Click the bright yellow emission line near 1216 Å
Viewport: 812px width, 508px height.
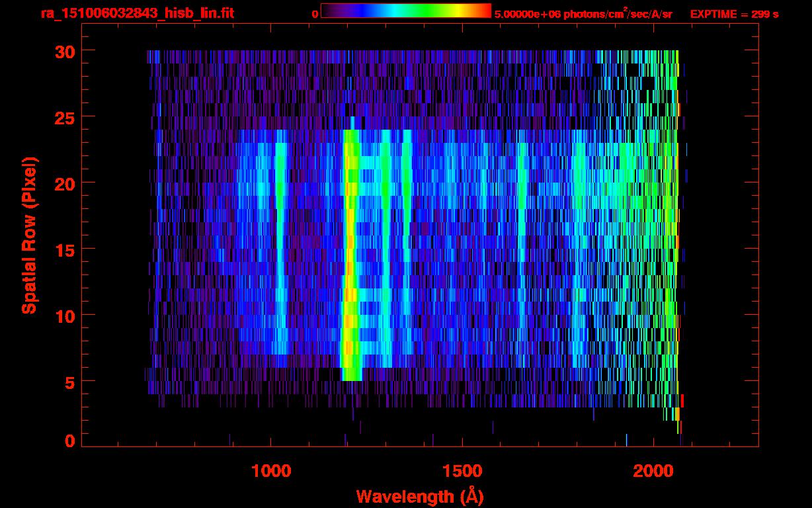tap(350, 255)
